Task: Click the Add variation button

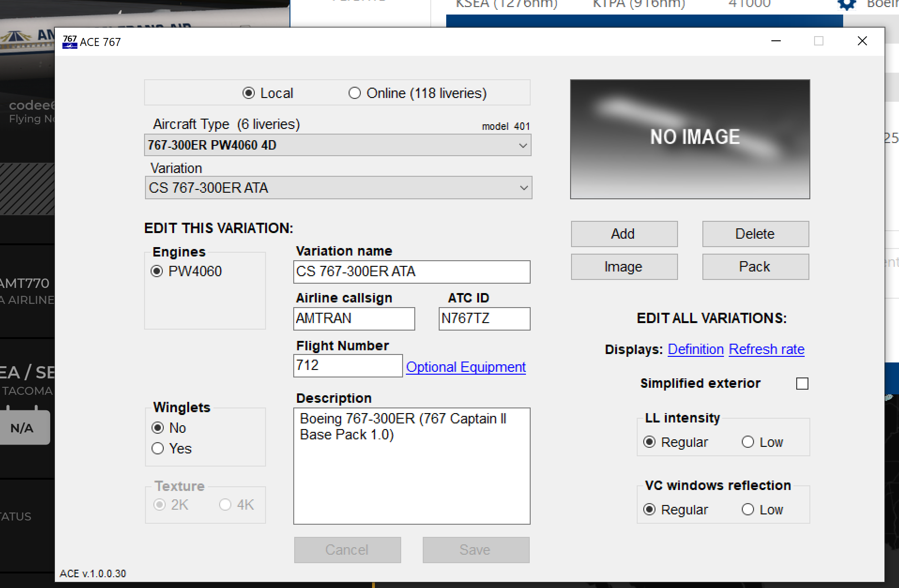Action: point(624,234)
